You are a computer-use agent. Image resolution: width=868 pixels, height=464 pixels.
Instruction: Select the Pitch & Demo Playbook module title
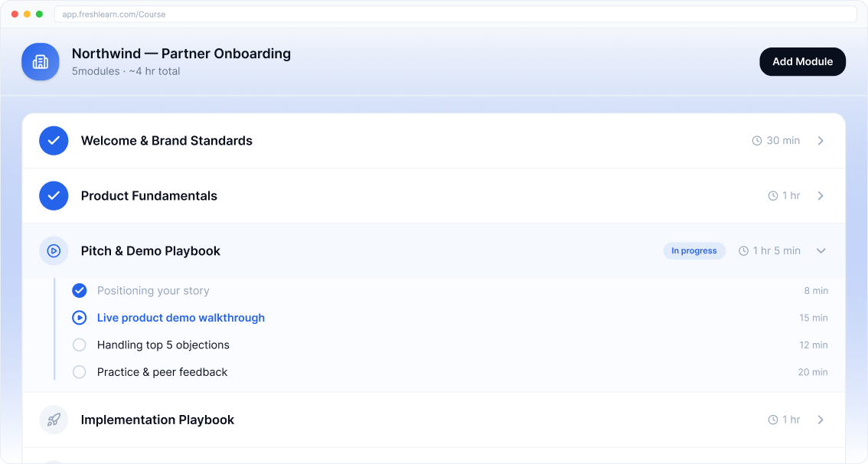pos(151,251)
